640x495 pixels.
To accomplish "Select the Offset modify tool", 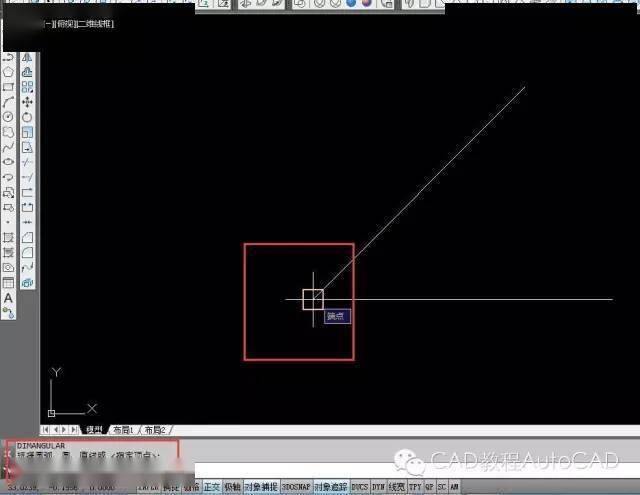I will (27, 72).
